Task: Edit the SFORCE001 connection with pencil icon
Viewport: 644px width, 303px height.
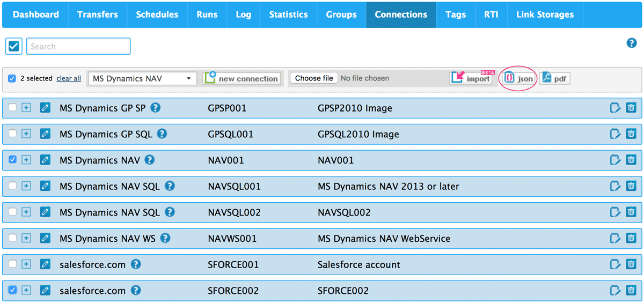Action: [x=45, y=264]
